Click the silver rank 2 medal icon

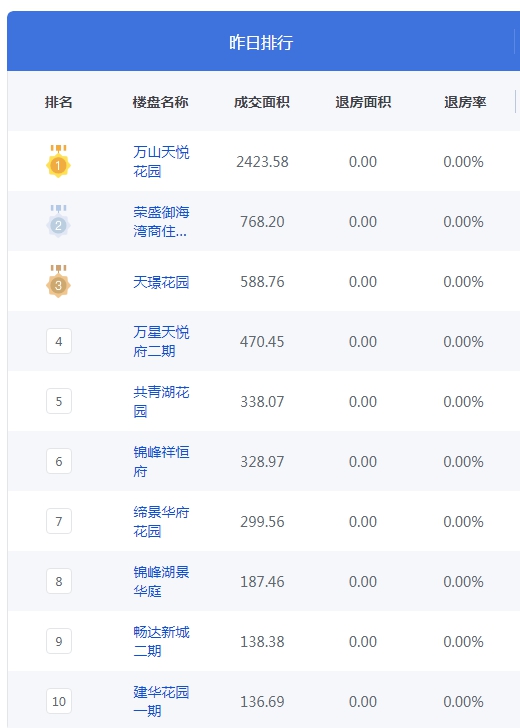(x=58, y=221)
